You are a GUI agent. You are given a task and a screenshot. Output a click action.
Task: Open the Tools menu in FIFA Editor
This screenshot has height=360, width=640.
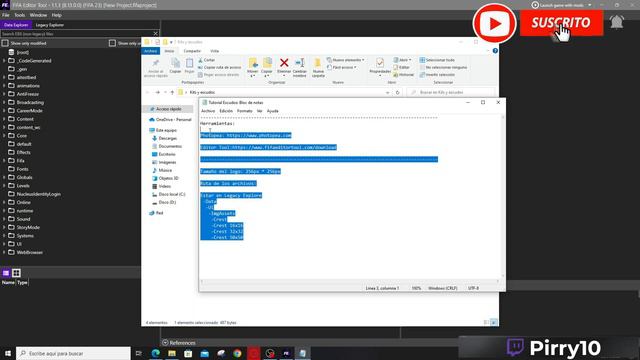[20, 15]
